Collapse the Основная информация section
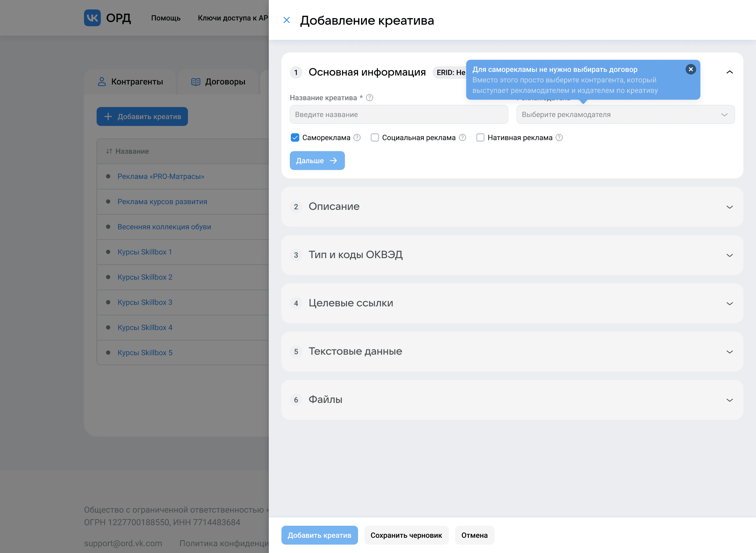This screenshot has width=756, height=553. (x=729, y=72)
